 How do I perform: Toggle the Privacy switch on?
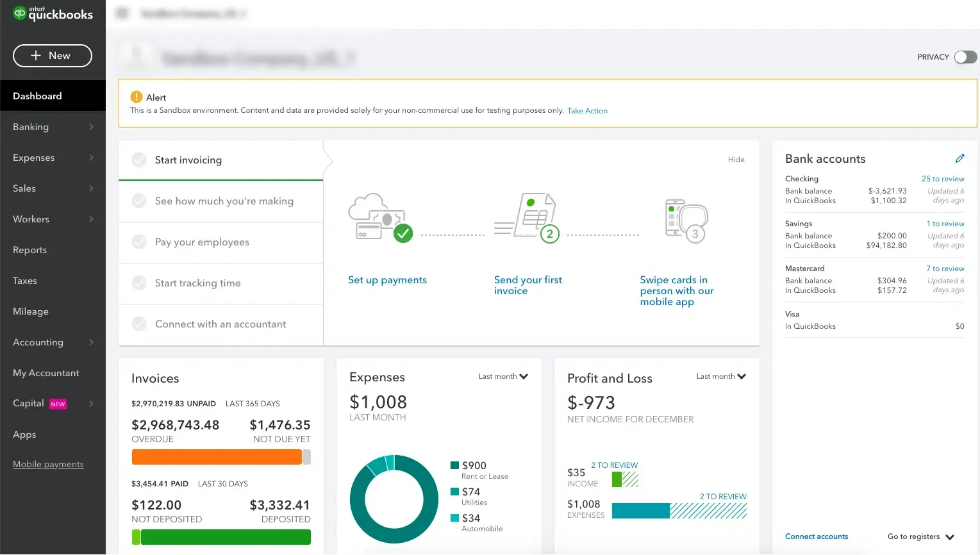click(965, 57)
